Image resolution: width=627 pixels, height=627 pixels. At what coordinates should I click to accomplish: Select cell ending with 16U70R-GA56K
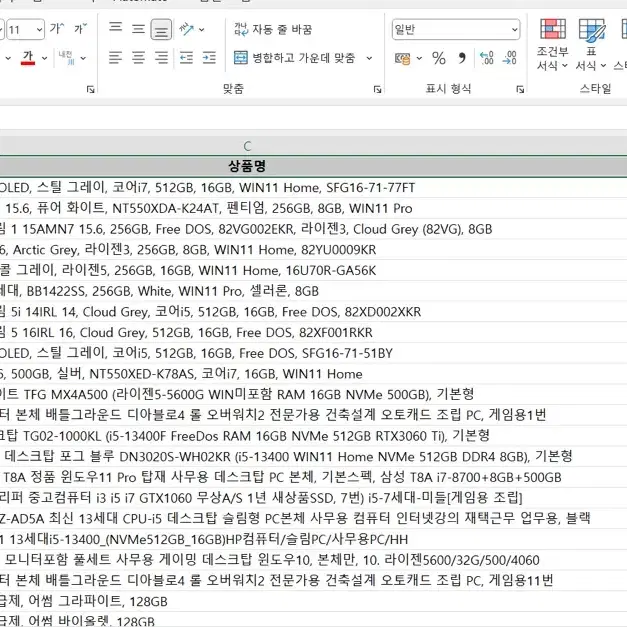pyautogui.click(x=314, y=271)
